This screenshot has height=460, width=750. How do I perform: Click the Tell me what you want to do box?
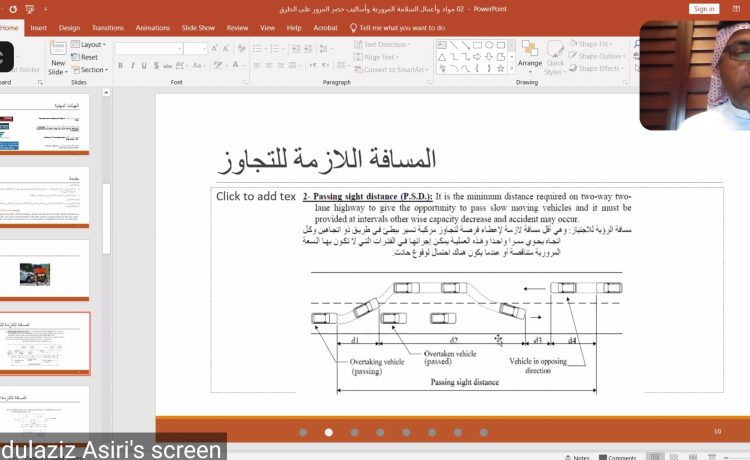coord(397,28)
